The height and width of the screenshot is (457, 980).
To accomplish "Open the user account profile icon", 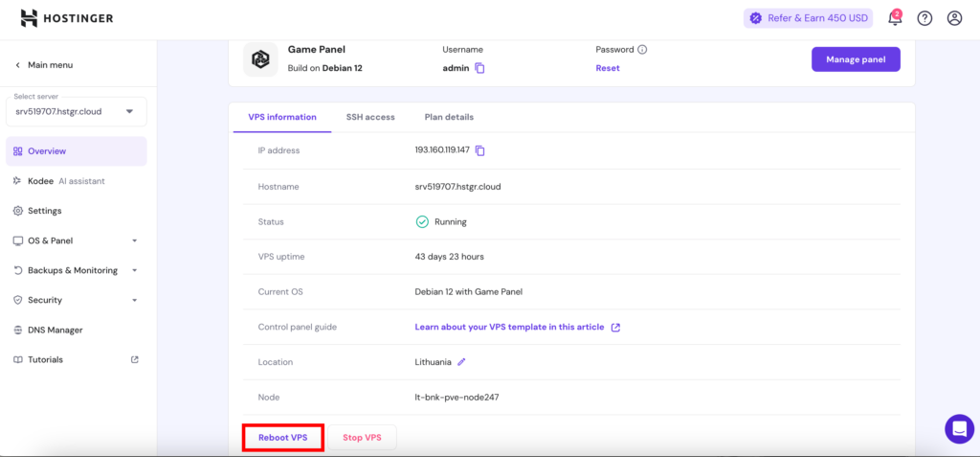I will pos(954,18).
